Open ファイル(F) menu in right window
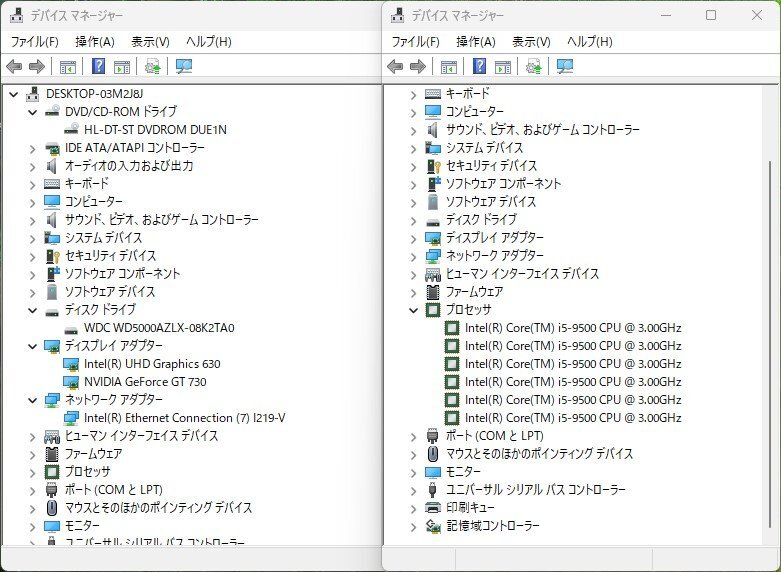The height and width of the screenshot is (572, 781). [x=415, y=41]
